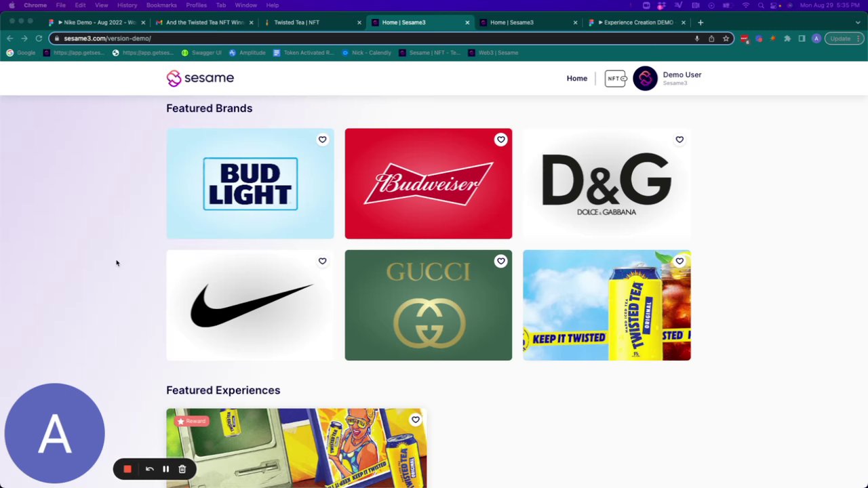
Task: Click the Sesame logo
Action: click(200, 78)
